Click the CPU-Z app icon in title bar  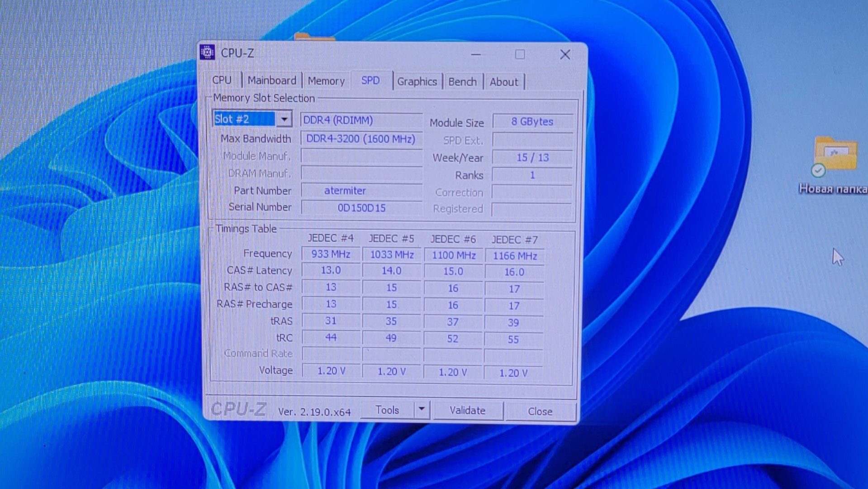pyautogui.click(x=207, y=53)
